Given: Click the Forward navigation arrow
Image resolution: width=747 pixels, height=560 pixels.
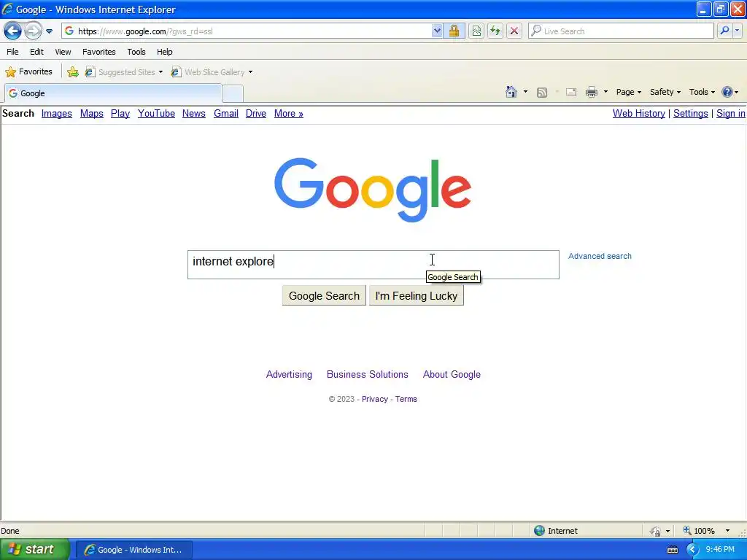Looking at the screenshot, I should coord(33,31).
